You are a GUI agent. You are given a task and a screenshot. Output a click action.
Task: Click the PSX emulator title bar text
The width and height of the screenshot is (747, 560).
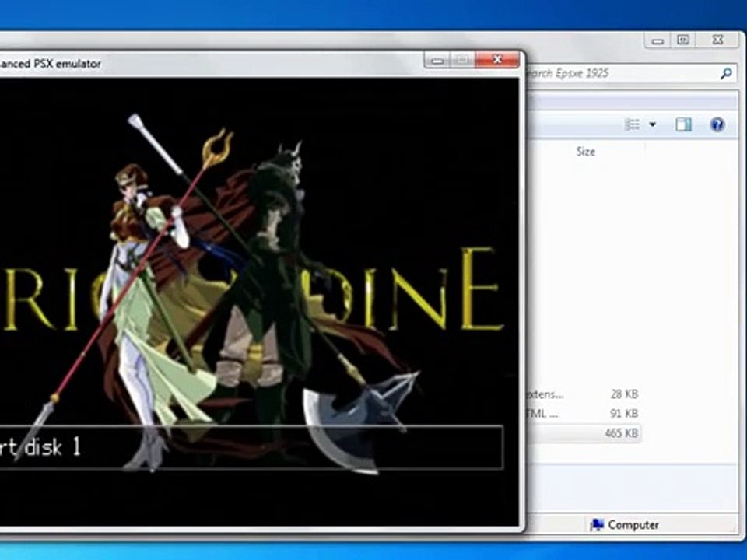pyautogui.click(x=51, y=63)
